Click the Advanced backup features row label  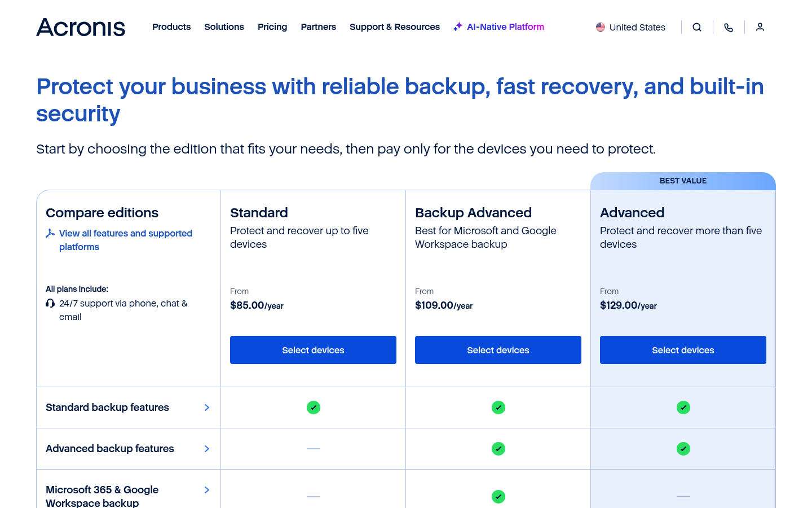point(110,449)
